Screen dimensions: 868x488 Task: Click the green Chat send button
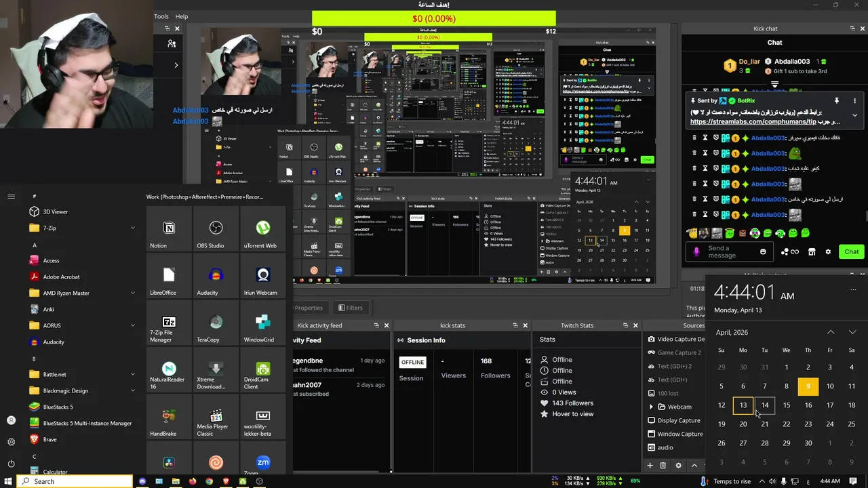click(x=852, y=251)
